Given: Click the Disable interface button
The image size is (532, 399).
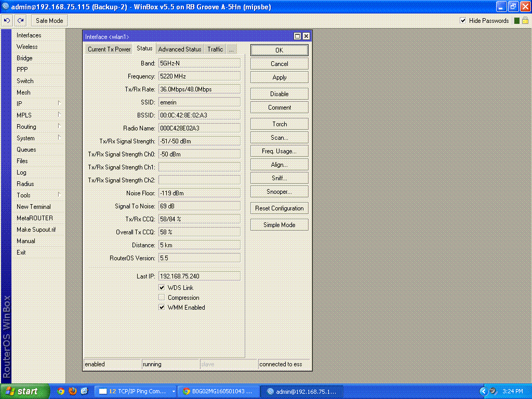Looking at the screenshot, I should (x=279, y=94).
